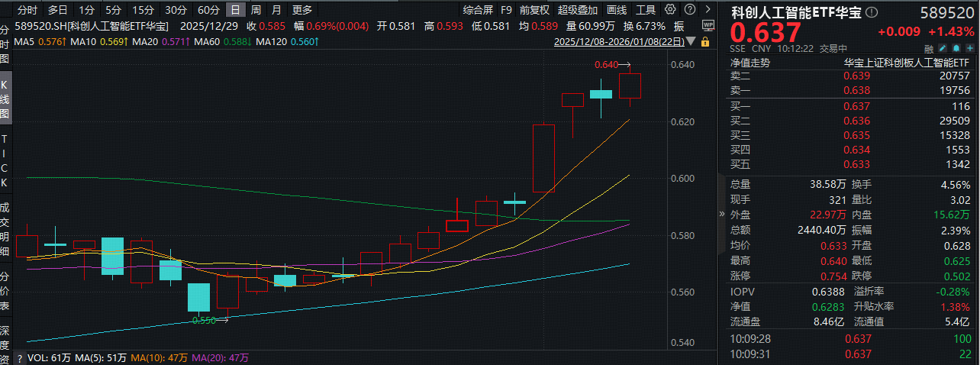Click the 589520.SH stock title text
The image size is (980, 365).
(92, 25)
